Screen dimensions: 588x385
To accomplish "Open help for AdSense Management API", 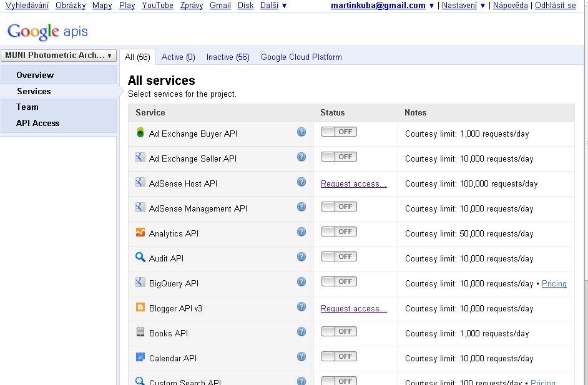I will pyautogui.click(x=301, y=207).
